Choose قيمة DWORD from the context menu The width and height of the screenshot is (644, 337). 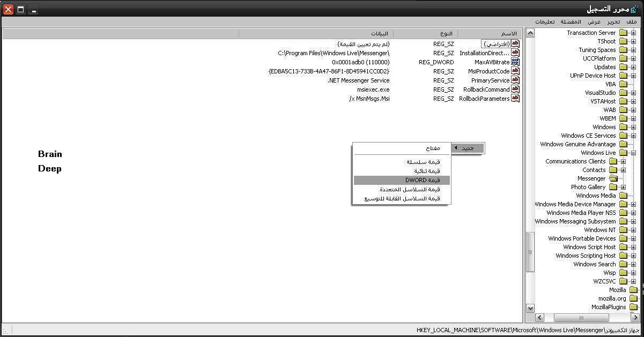pos(402,180)
